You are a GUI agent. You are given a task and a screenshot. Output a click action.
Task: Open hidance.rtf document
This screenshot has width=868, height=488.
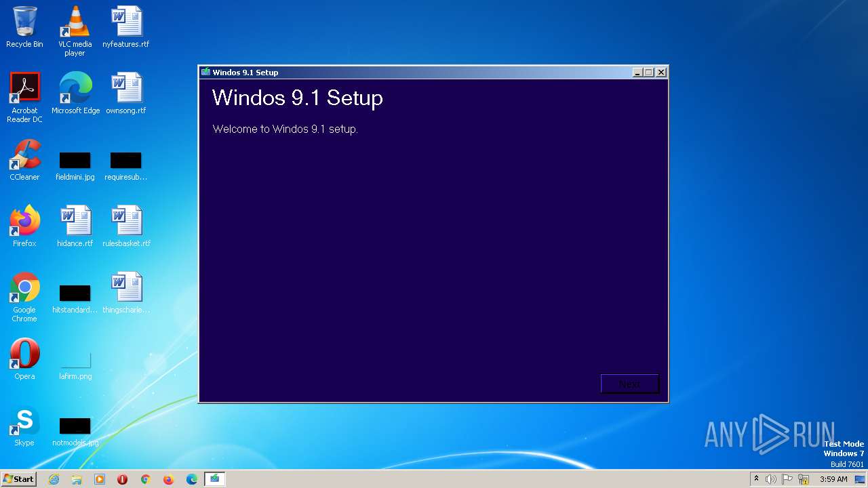point(75,226)
